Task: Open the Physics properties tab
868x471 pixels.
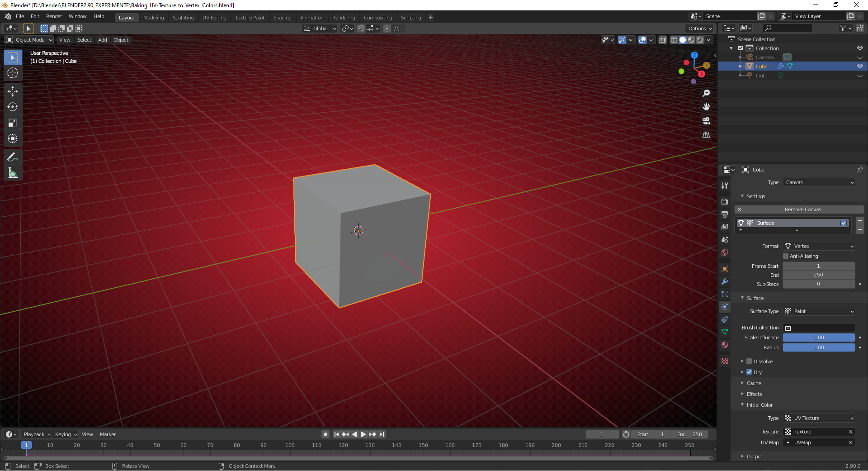Action: 725,307
